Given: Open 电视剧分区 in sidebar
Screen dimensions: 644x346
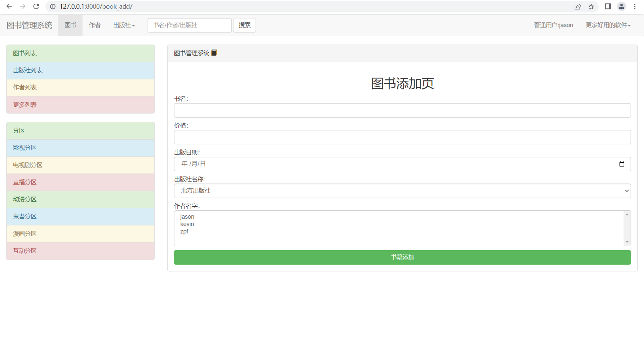Looking at the screenshot, I should [x=80, y=165].
